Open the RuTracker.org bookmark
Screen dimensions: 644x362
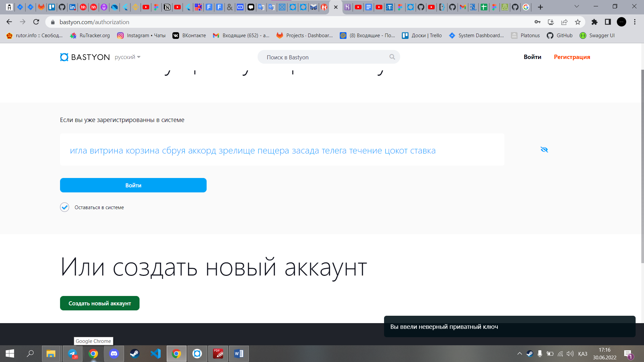[x=90, y=36]
